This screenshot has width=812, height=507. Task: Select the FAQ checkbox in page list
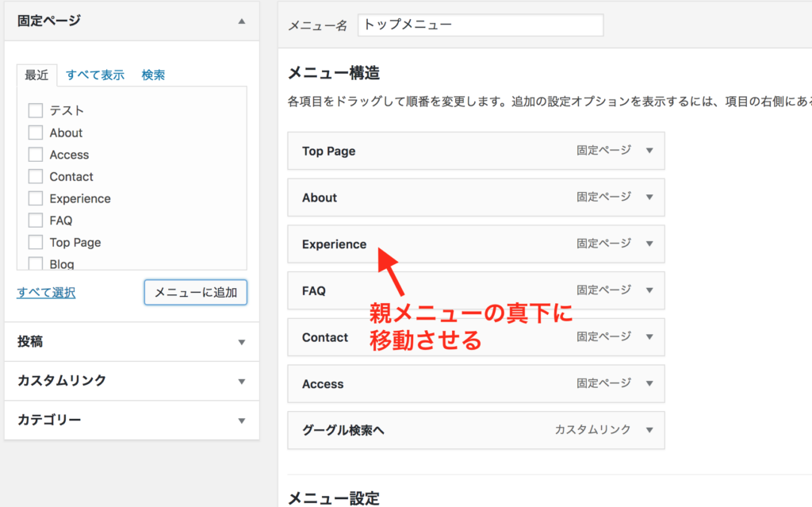(x=35, y=221)
